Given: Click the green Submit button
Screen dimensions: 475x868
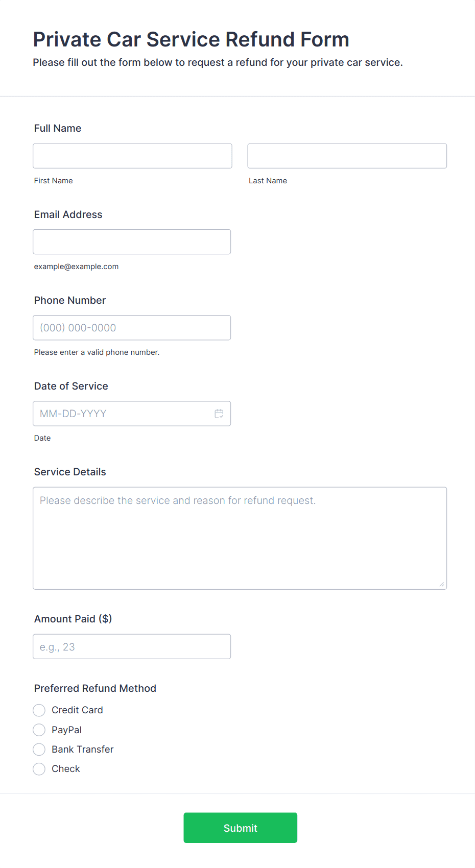Looking at the screenshot, I should [241, 828].
